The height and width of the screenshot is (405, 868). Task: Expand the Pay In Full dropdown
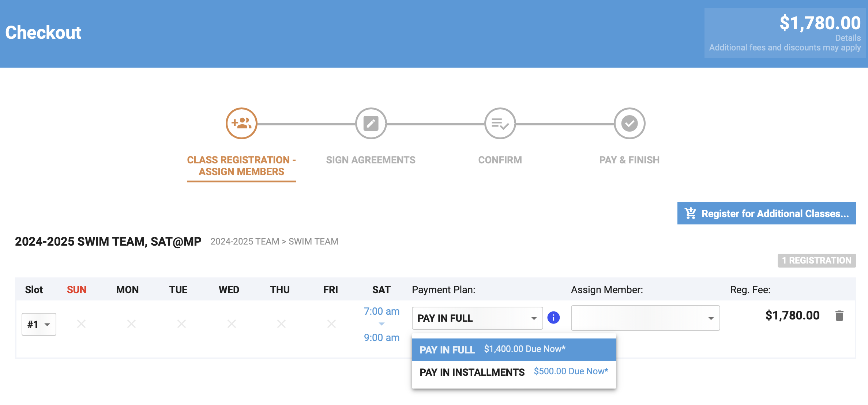(x=477, y=318)
